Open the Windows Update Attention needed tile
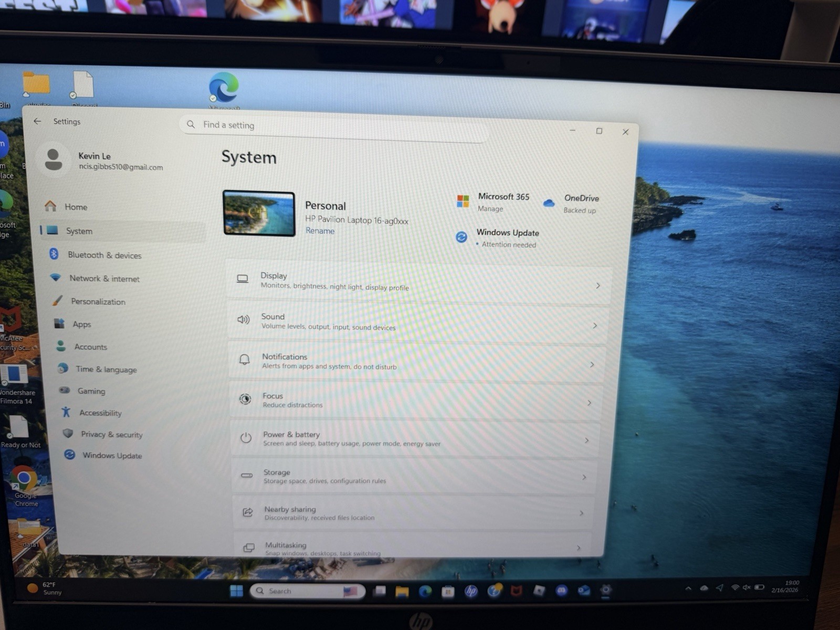The width and height of the screenshot is (840, 630). [497, 238]
